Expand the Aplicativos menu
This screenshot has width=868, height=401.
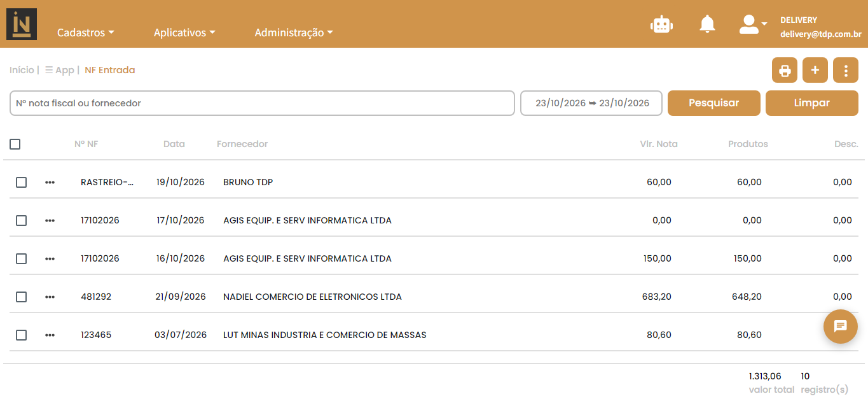click(x=184, y=32)
